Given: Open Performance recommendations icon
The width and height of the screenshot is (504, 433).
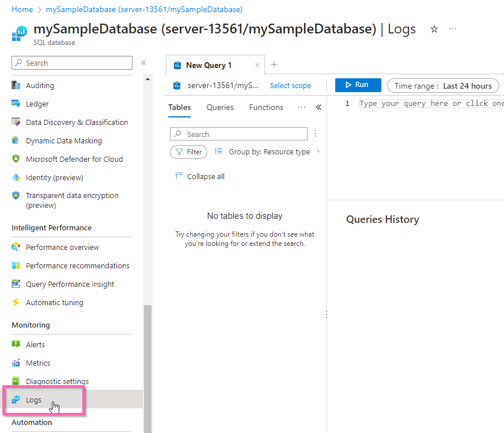Looking at the screenshot, I should click(16, 265).
